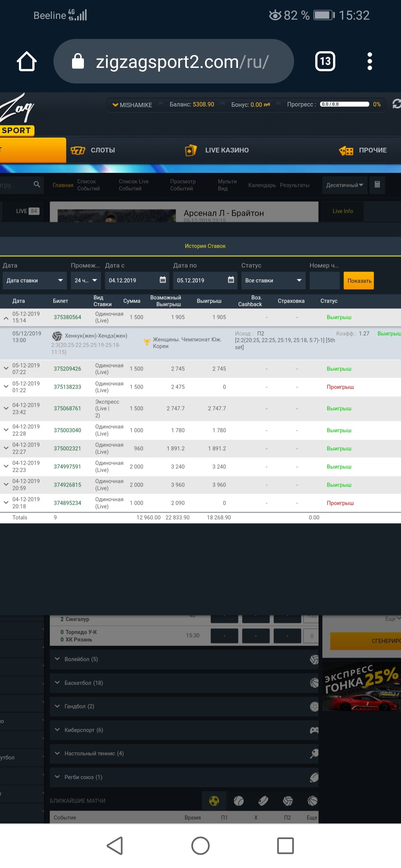Screen dimensions: 401x868
Task: Open the 'Дата ставки' dropdown
Action: point(34,280)
